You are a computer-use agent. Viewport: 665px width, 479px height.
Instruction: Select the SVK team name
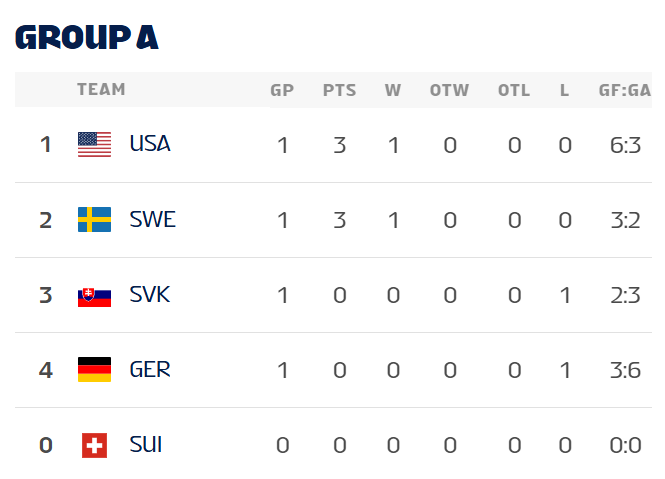tap(150, 295)
